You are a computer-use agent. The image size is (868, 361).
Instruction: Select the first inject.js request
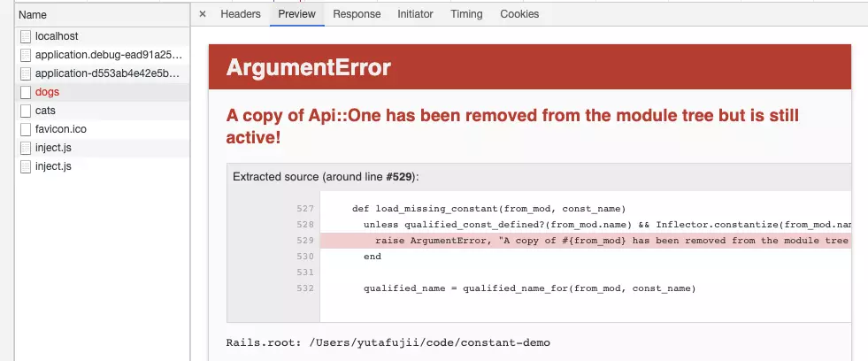[103, 148]
